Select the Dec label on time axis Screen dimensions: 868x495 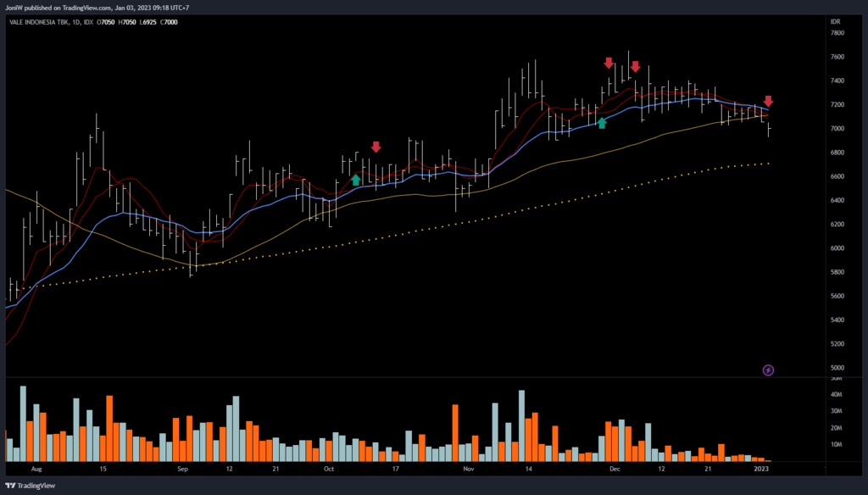click(x=615, y=468)
